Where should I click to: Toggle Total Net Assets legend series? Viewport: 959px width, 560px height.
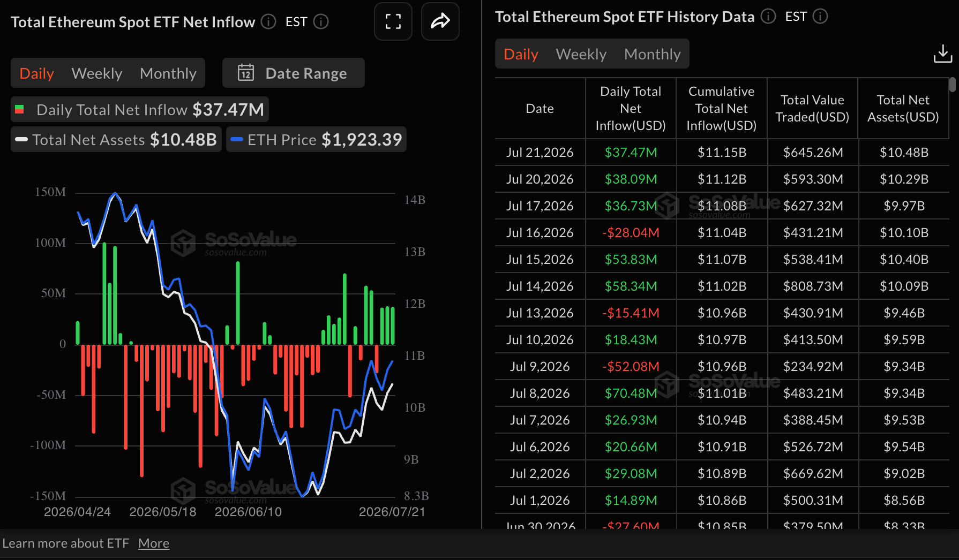click(116, 140)
